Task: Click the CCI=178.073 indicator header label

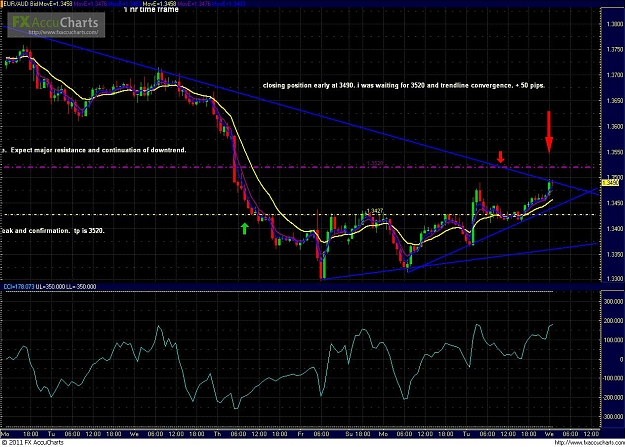Action: click(x=19, y=287)
